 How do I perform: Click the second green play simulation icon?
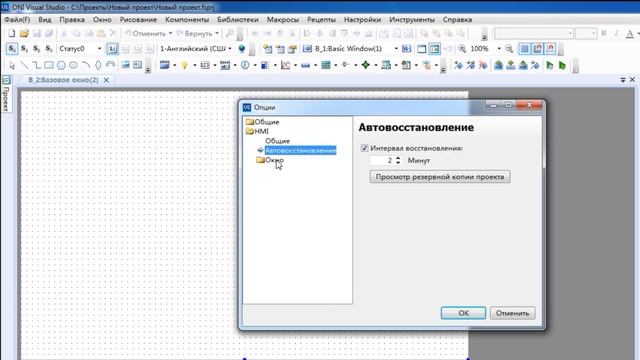click(562, 65)
